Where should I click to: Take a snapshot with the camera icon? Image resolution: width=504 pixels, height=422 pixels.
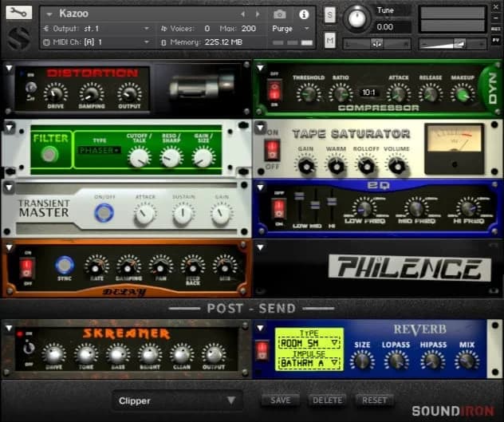tap(279, 14)
